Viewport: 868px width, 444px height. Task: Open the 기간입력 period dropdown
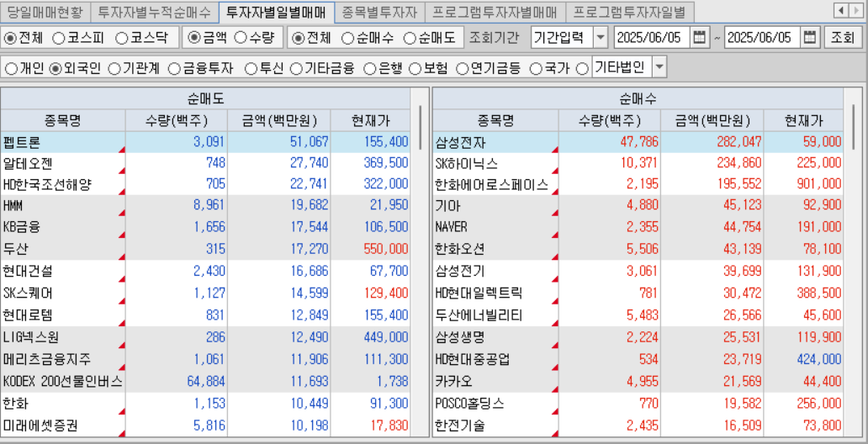coord(600,38)
